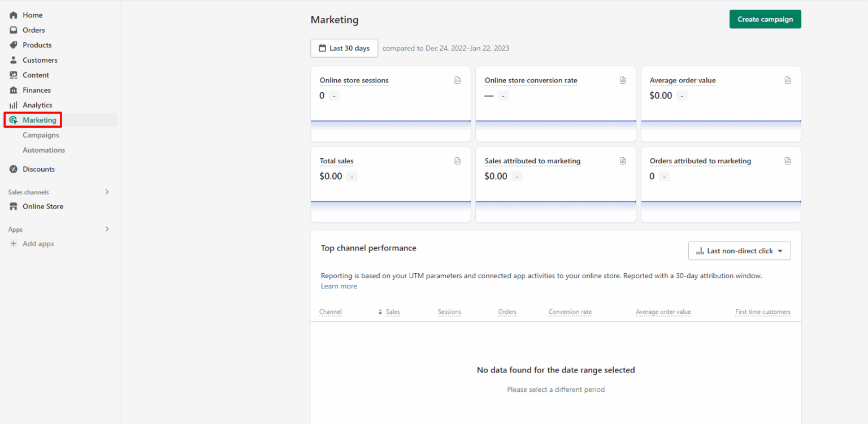Open the Automations page
The width and height of the screenshot is (868, 424).
pyautogui.click(x=44, y=150)
